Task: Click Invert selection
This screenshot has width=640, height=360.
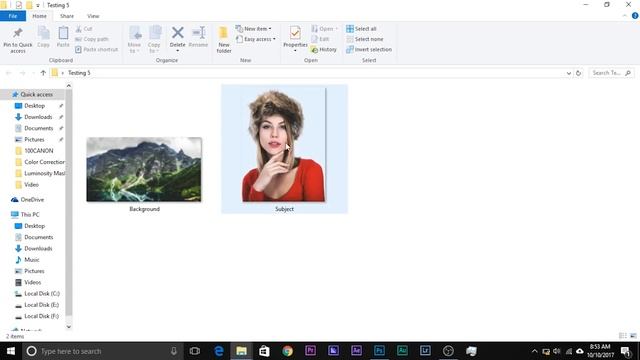Action: (369, 49)
